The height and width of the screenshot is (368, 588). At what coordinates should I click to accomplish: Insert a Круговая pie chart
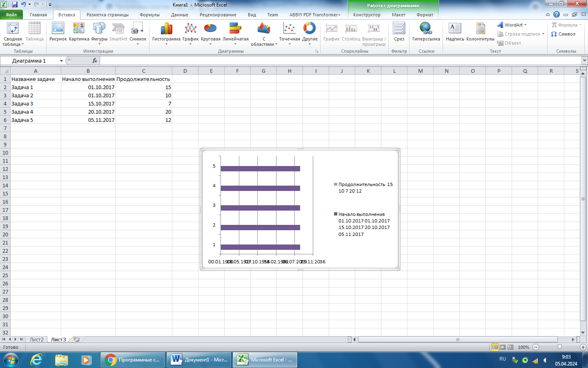pyautogui.click(x=210, y=34)
